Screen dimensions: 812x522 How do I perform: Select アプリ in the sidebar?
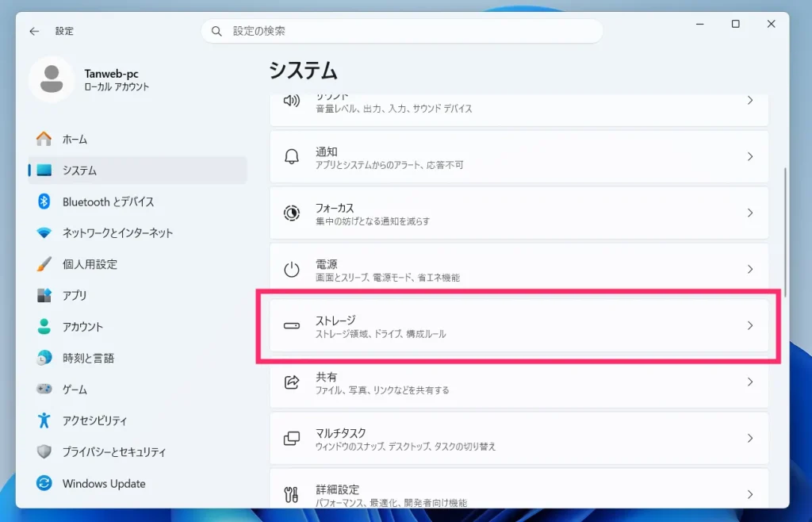(137, 295)
